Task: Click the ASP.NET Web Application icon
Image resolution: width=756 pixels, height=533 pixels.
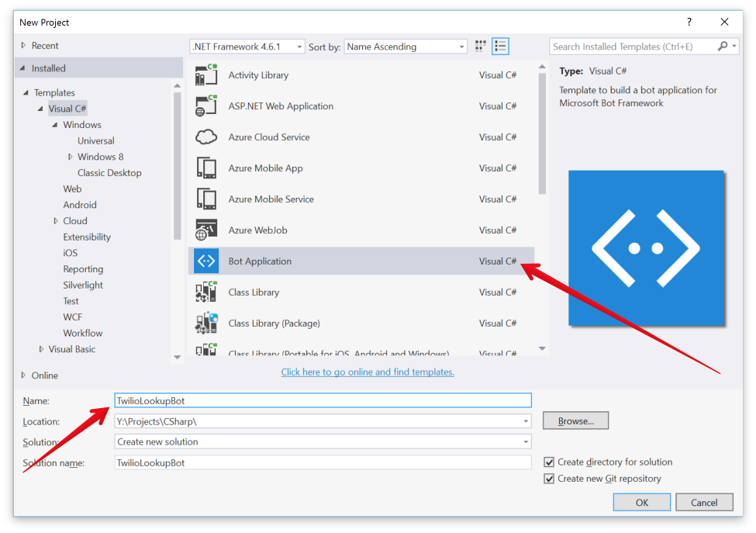Action: pos(206,106)
